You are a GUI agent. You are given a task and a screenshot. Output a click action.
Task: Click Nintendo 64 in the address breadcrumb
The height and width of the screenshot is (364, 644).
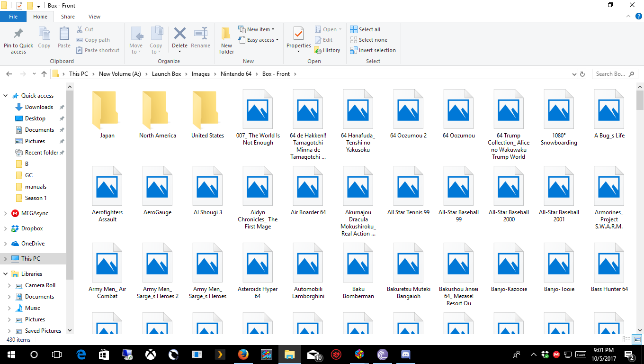coord(236,74)
